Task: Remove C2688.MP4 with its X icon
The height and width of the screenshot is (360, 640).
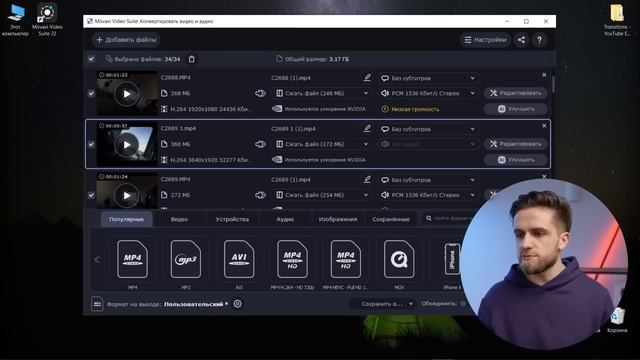Action: [x=544, y=75]
